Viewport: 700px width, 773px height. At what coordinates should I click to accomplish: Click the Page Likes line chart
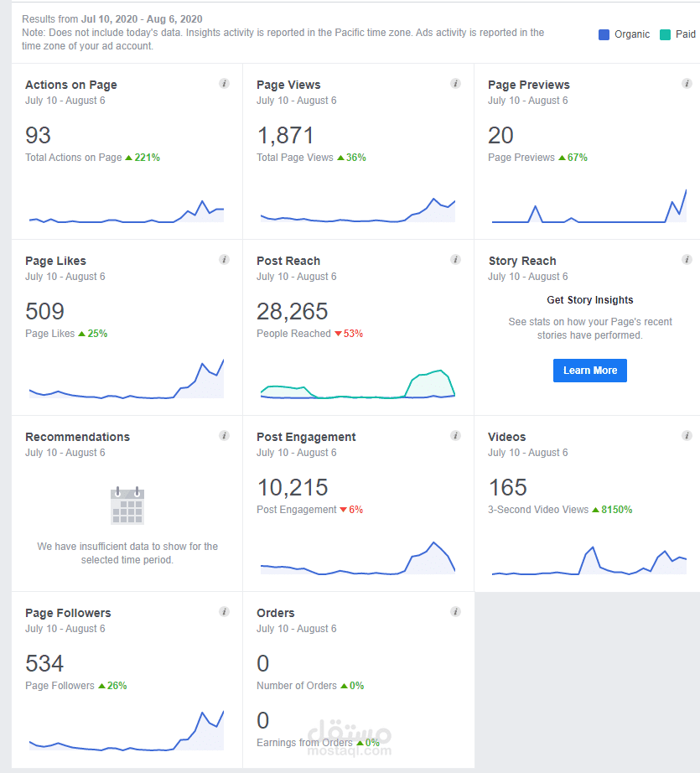(x=127, y=379)
